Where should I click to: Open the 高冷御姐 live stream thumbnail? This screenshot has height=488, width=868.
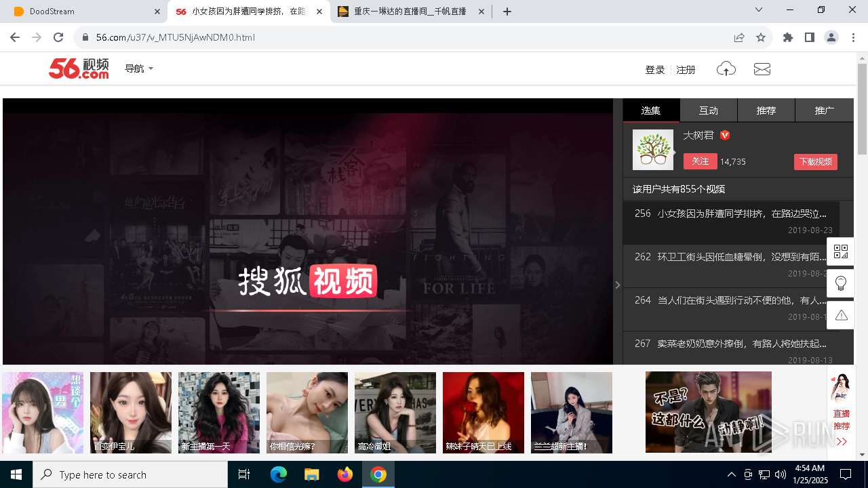pos(395,412)
